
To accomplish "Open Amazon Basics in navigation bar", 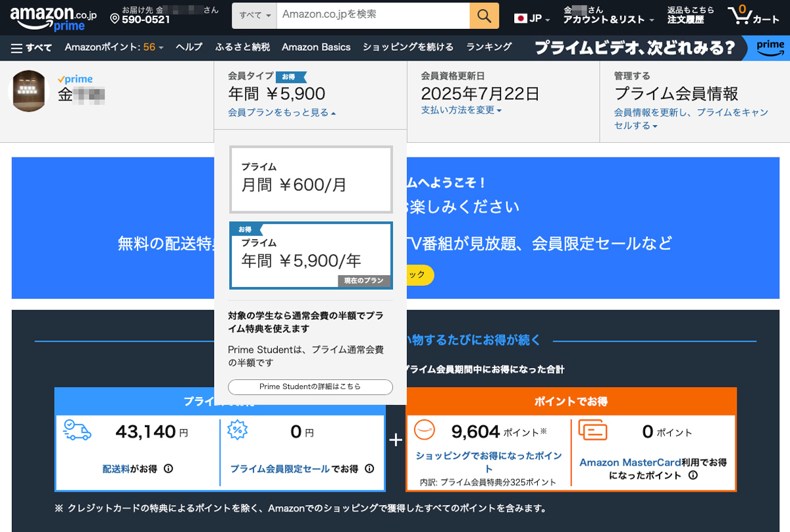I will [316, 47].
